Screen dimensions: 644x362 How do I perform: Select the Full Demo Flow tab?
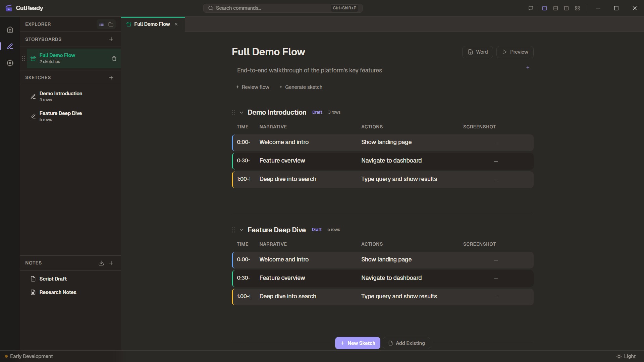tap(152, 24)
